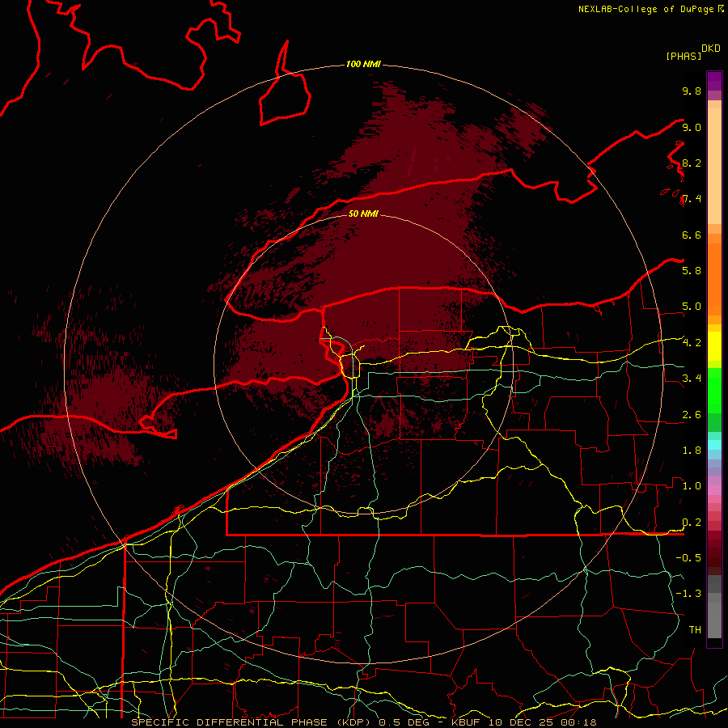Image resolution: width=728 pixels, height=728 pixels.
Task: Click the 2.6 value on the color scale
Action: click(692, 415)
